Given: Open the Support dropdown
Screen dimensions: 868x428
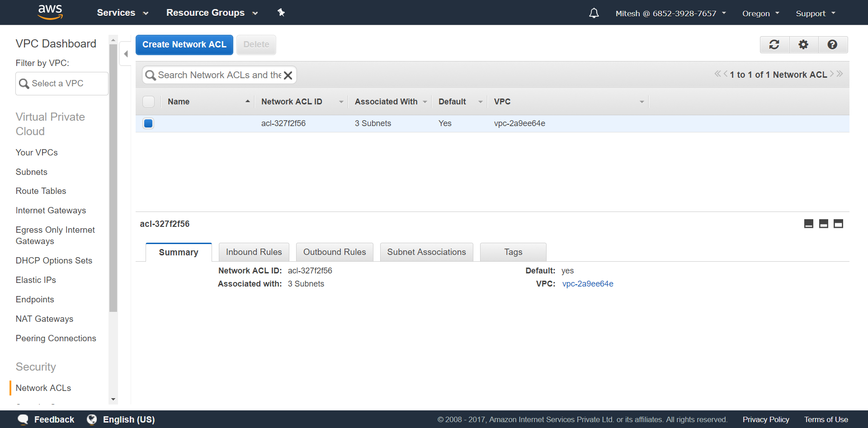Looking at the screenshot, I should click(816, 14).
